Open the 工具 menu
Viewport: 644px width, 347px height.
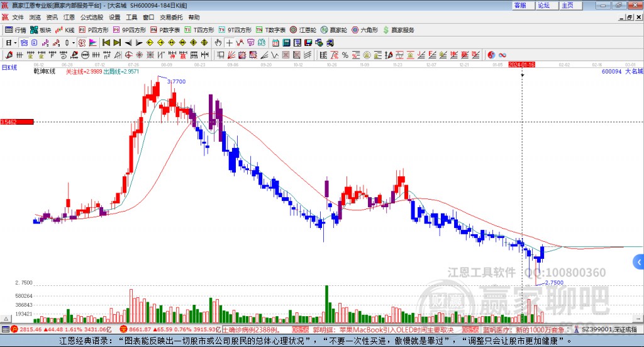click(131, 17)
